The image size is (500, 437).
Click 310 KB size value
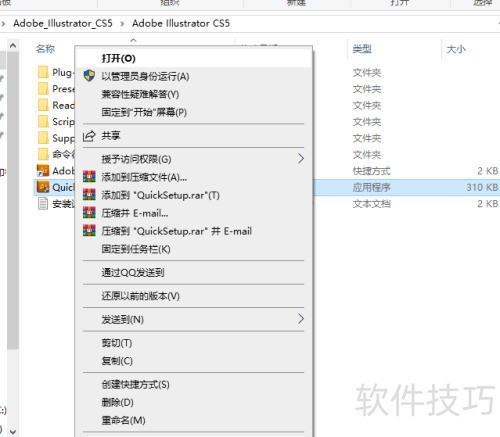482,187
